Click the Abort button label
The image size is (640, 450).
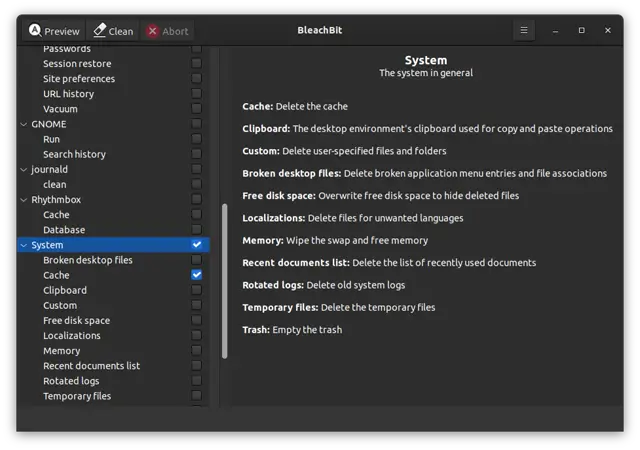[175, 31]
